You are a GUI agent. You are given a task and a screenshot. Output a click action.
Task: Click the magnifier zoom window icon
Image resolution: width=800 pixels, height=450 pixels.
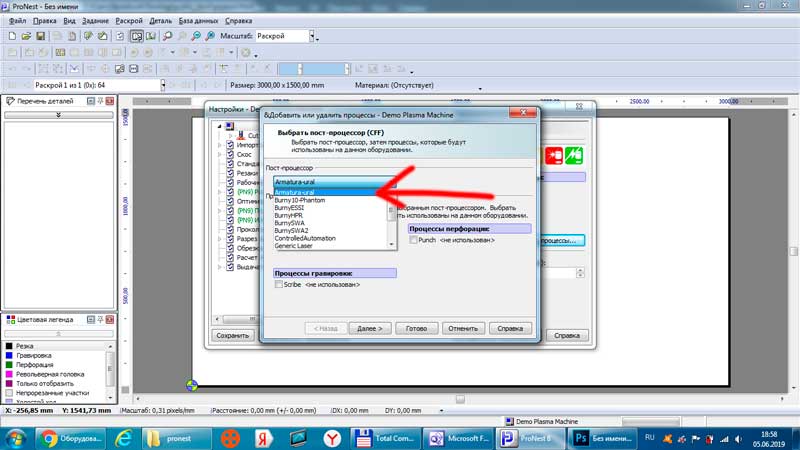(x=167, y=36)
